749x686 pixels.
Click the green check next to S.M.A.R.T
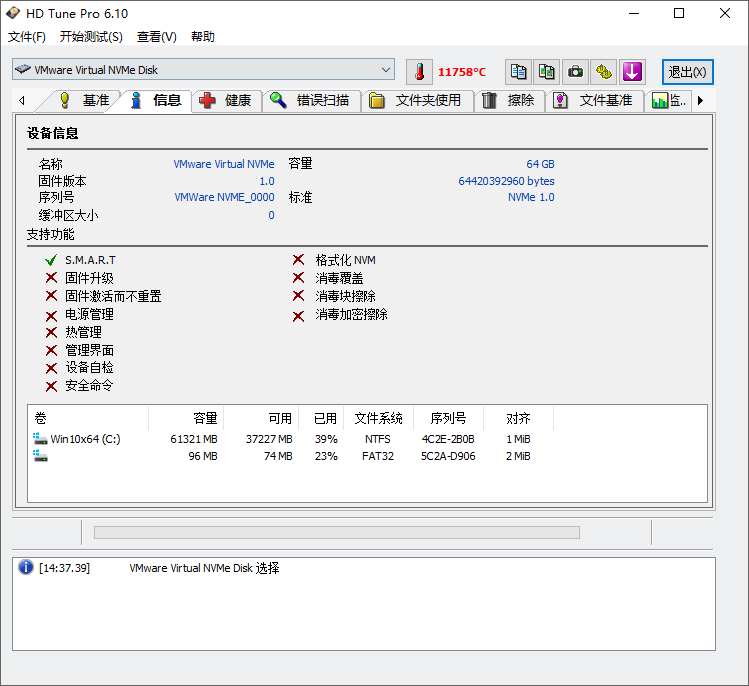click(51, 260)
